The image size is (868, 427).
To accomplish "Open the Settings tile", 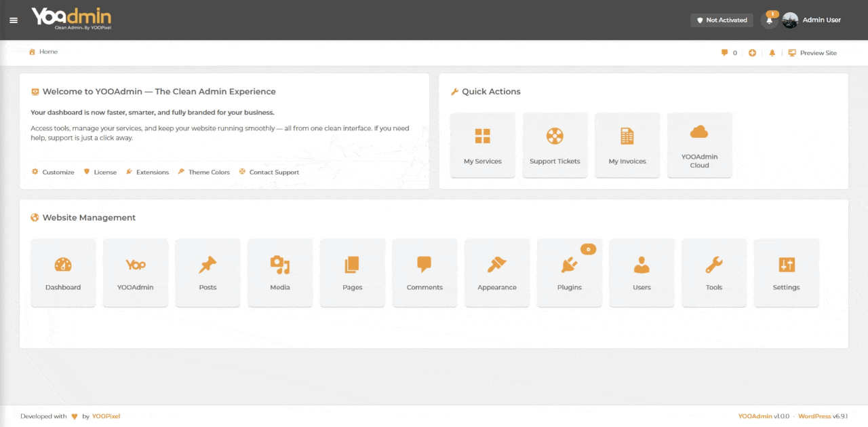I will coord(787,272).
